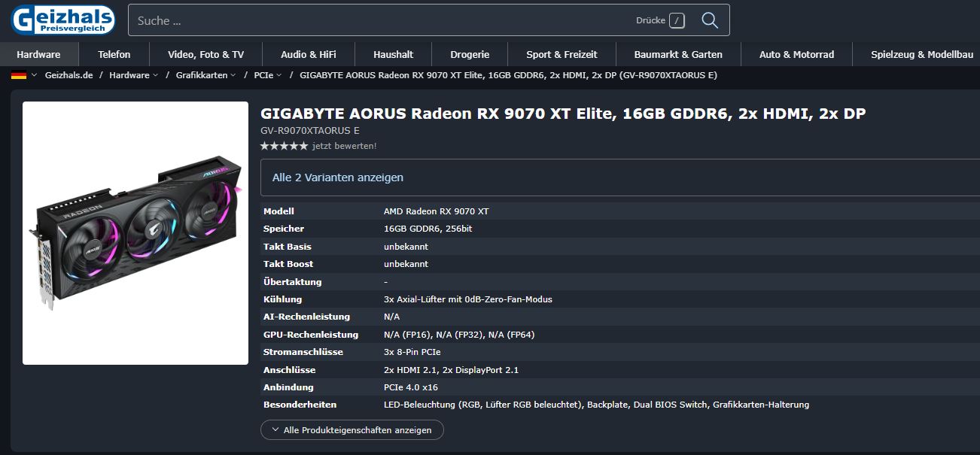Select the Audio & HiFi category
Viewport: 980px width, 455px height.
coord(309,54)
